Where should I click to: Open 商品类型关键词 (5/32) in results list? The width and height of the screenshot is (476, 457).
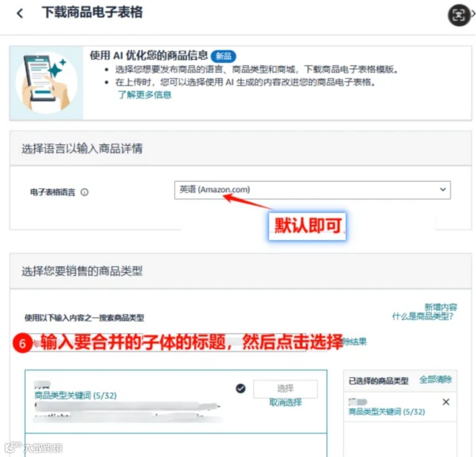(75, 395)
